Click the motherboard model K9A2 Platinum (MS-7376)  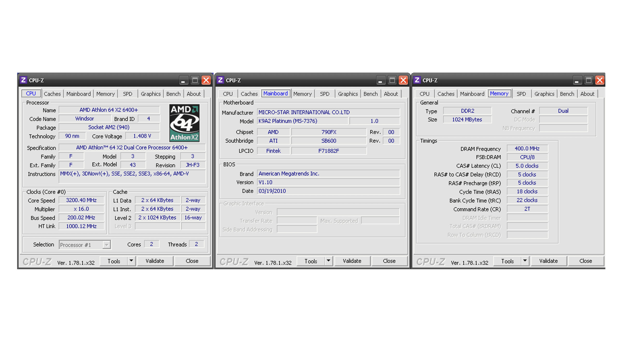pos(302,121)
